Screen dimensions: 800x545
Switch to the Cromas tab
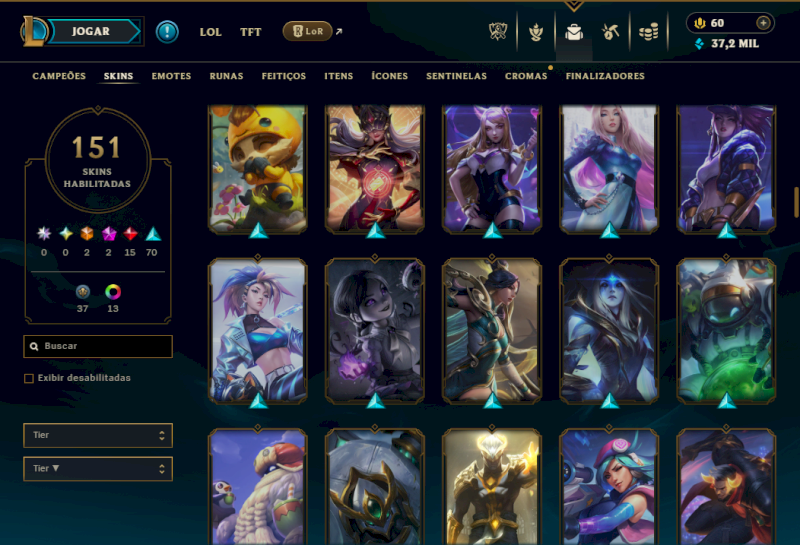pyautogui.click(x=526, y=76)
